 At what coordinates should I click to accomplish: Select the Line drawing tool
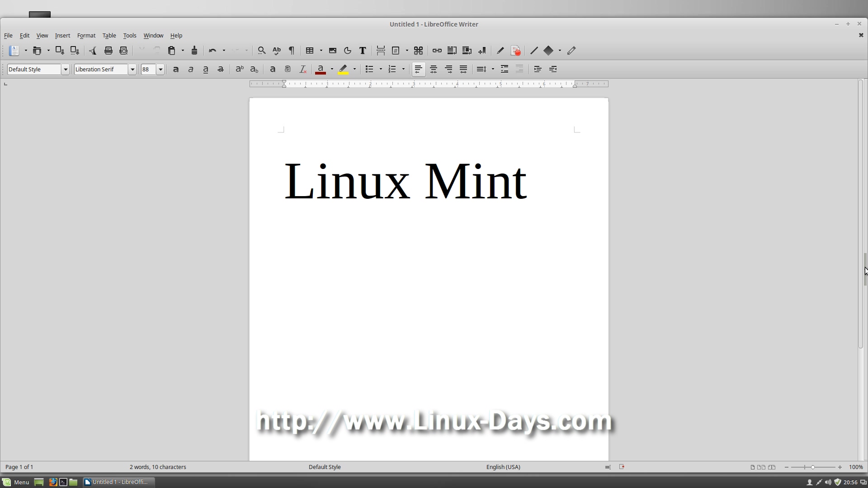pos(534,51)
